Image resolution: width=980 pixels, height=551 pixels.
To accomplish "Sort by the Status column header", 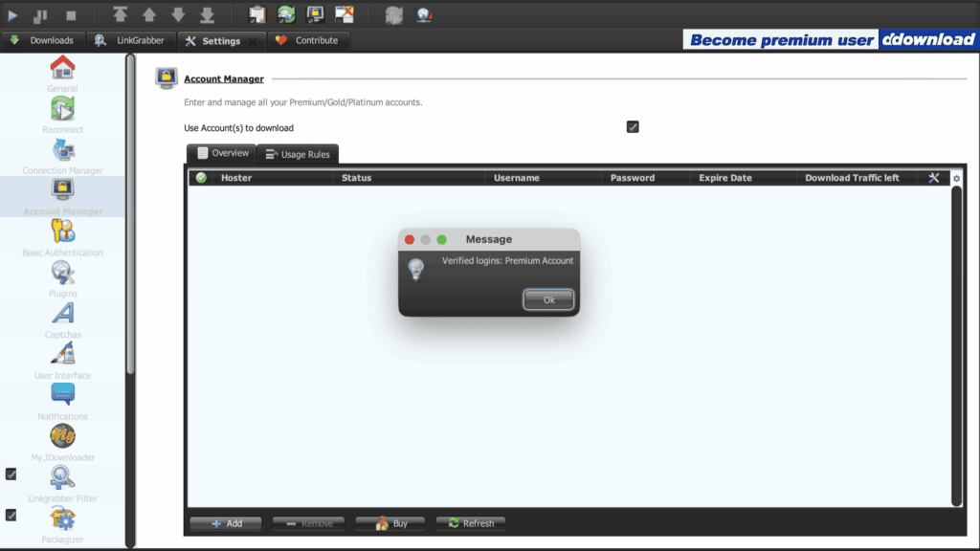I will [410, 177].
